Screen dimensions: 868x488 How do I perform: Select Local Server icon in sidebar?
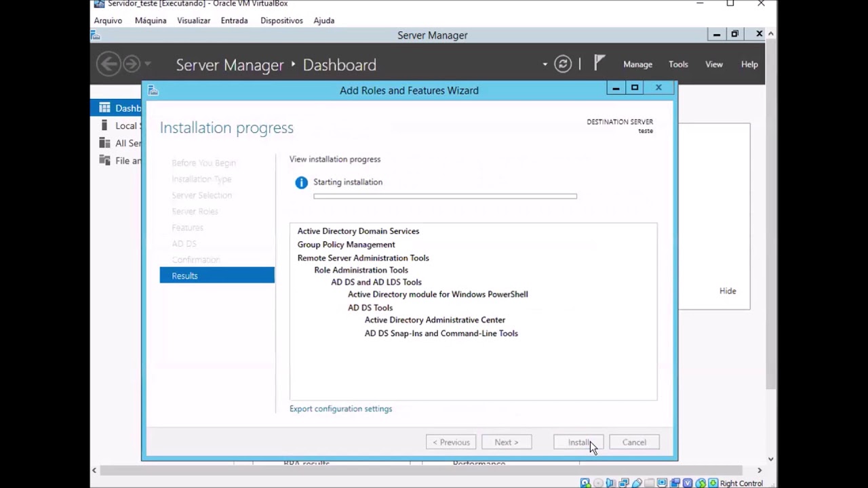click(104, 125)
